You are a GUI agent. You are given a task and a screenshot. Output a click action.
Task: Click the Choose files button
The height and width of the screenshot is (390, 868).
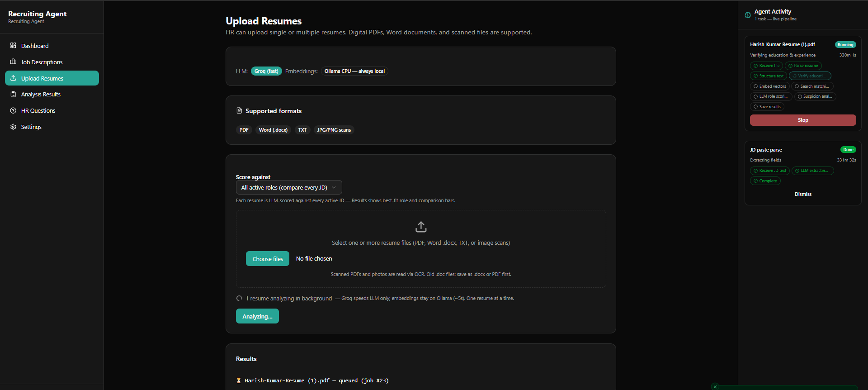point(268,259)
